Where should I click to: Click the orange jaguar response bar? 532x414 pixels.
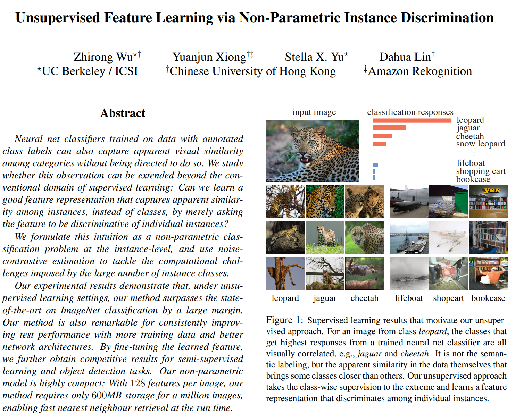click(x=389, y=128)
